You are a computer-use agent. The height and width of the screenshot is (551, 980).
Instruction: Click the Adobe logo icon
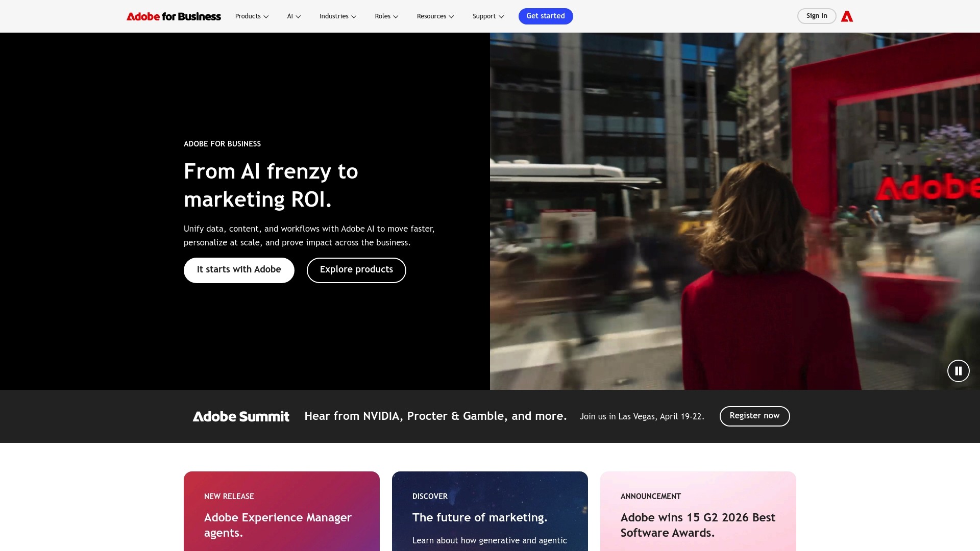847,16
